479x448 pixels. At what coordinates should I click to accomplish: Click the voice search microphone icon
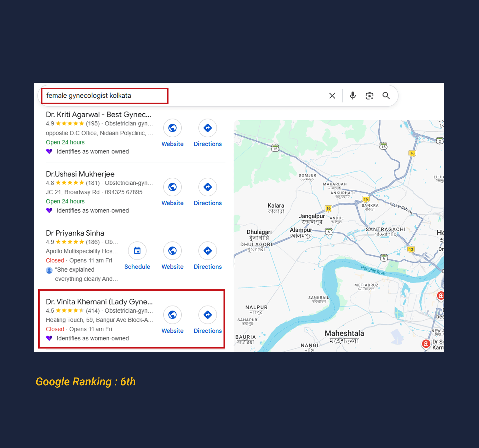click(x=353, y=96)
